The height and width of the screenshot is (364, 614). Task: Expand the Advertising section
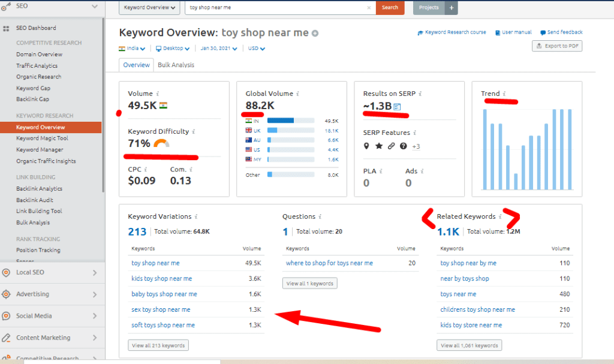[x=95, y=294]
